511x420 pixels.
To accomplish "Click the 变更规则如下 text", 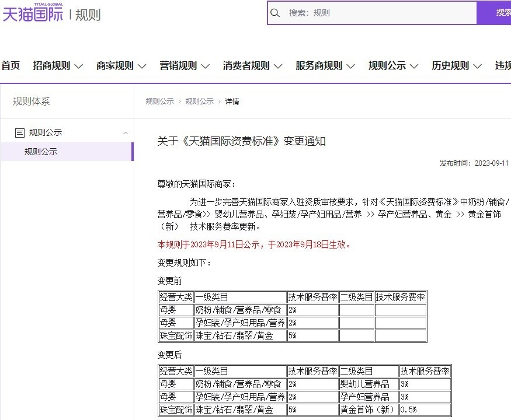I will [x=184, y=262].
